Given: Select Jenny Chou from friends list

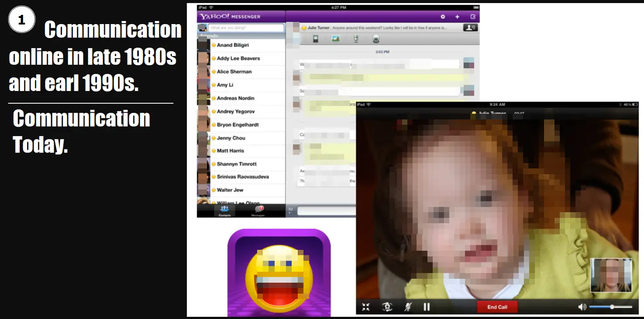Looking at the screenshot, I should pyautogui.click(x=231, y=138).
